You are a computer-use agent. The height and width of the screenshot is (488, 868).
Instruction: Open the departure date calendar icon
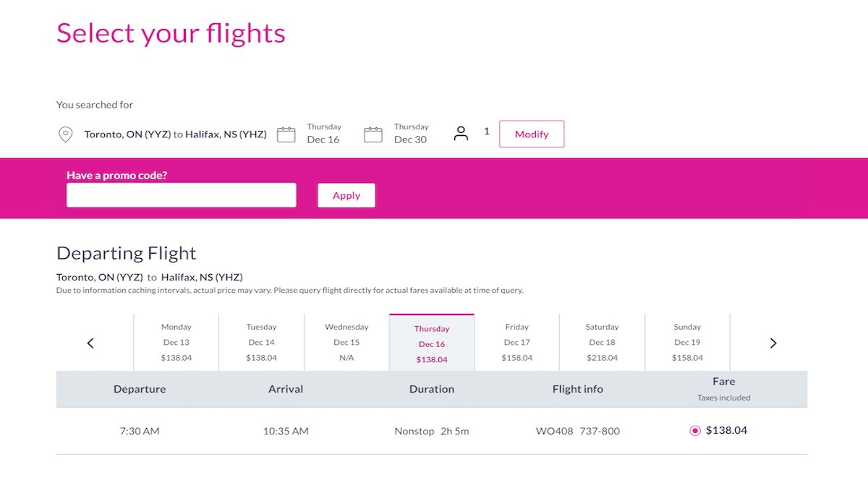pos(286,134)
